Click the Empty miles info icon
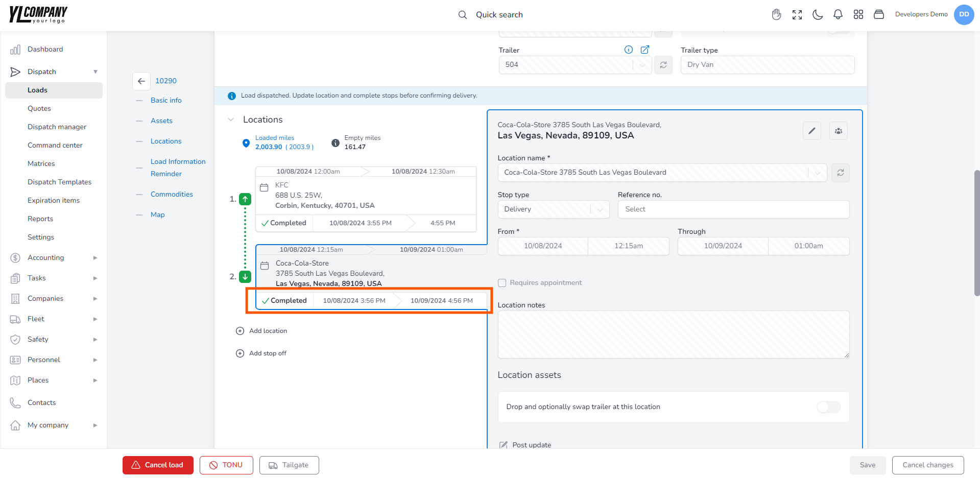This screenshot has height=478, width=980. (336, 143)
